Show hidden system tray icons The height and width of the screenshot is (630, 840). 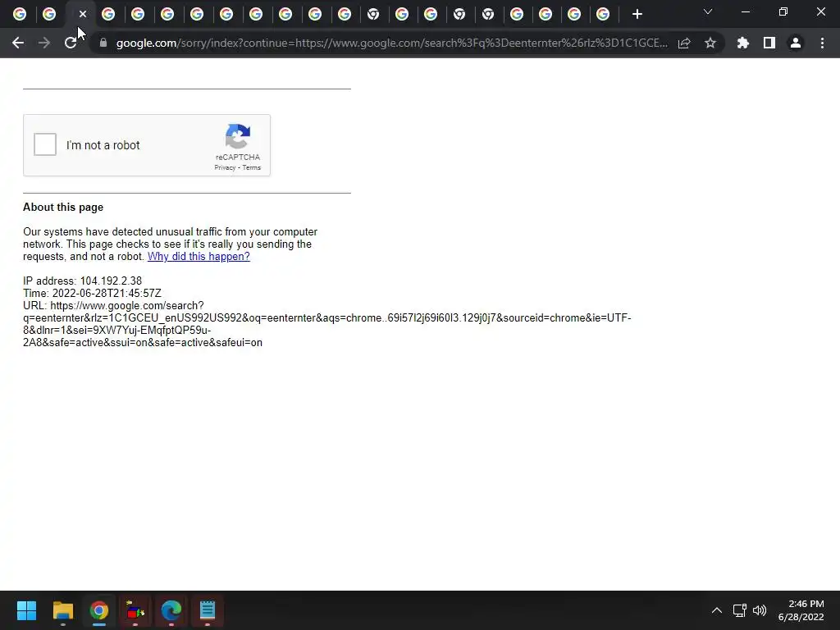tap(717, 610)
